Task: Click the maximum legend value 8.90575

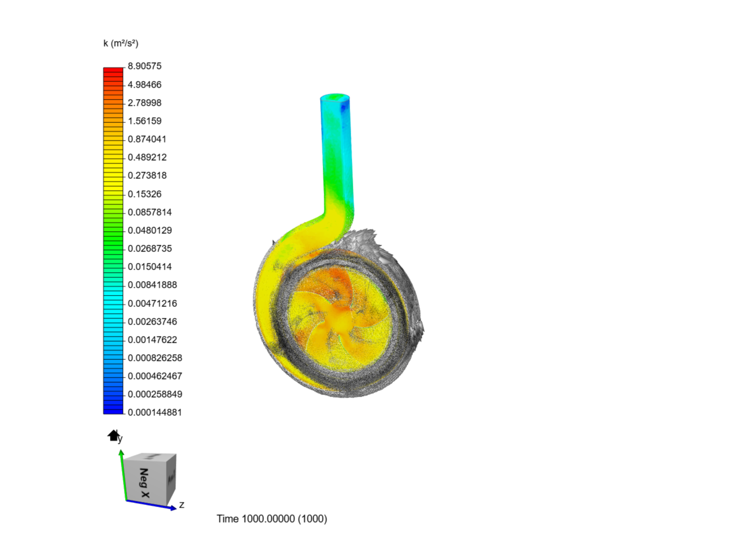Action: click(144, 66)
